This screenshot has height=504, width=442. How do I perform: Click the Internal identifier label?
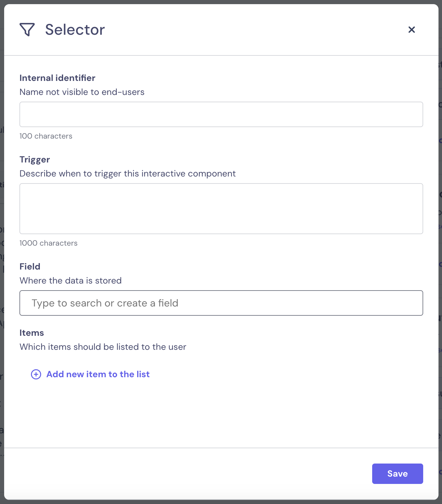point(57,78)
